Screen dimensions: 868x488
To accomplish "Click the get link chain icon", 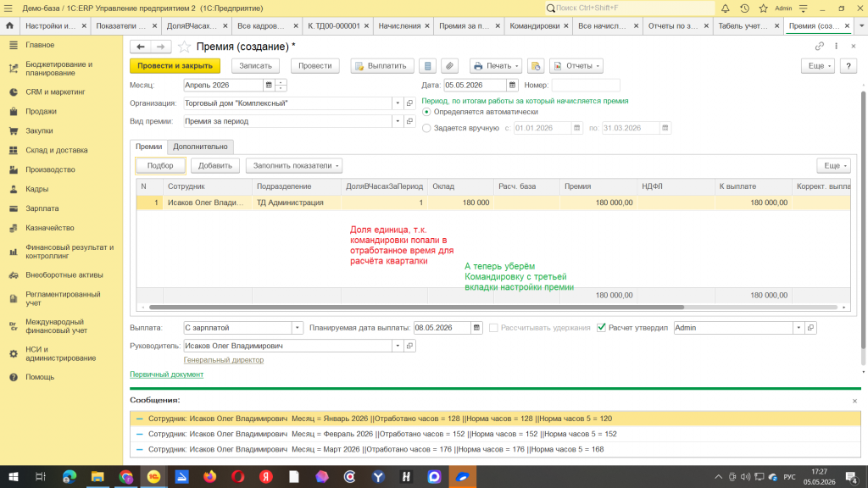I will coord(820,46).
